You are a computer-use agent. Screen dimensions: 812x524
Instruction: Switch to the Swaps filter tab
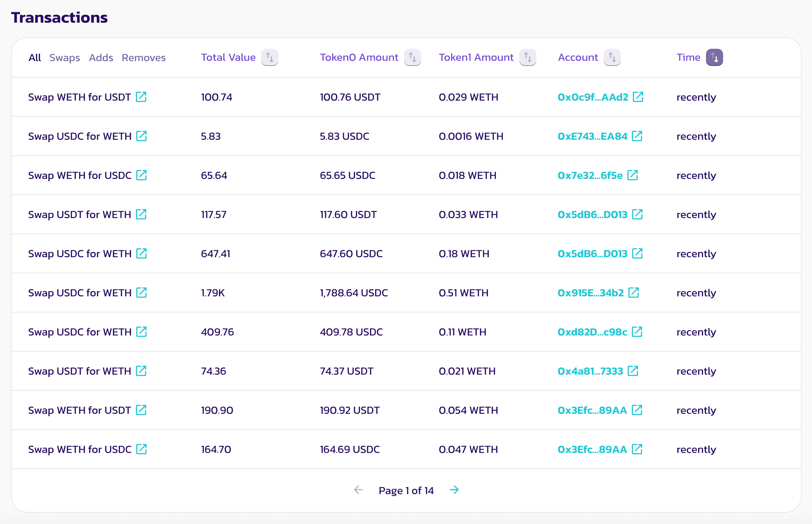(65, 58)
